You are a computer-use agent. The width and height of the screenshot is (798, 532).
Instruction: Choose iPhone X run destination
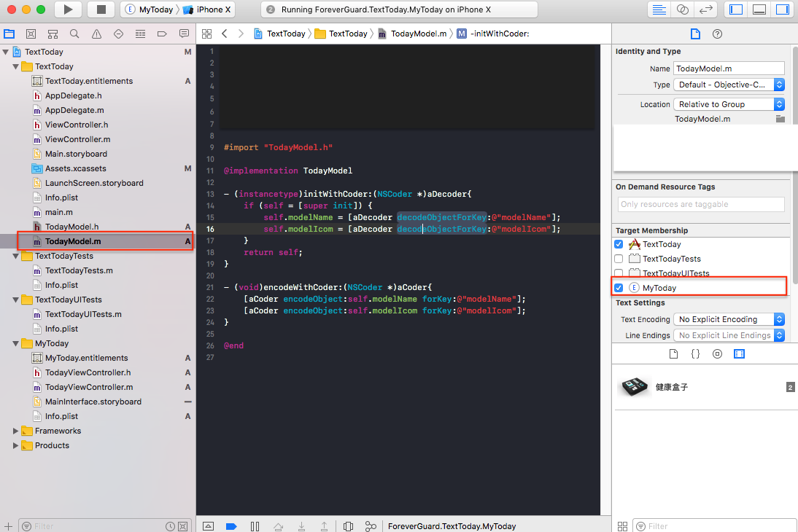207,9
